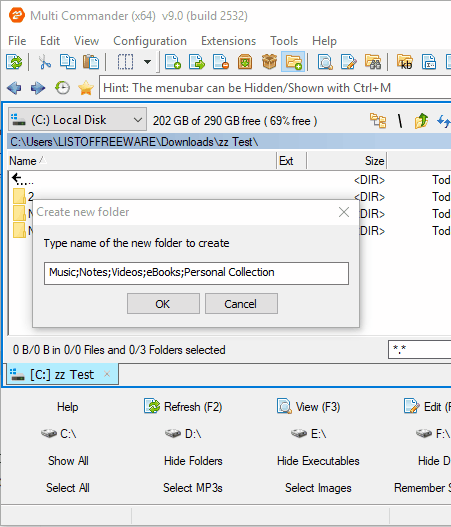Click the highlighted create new folder icon

click(293, 62)
